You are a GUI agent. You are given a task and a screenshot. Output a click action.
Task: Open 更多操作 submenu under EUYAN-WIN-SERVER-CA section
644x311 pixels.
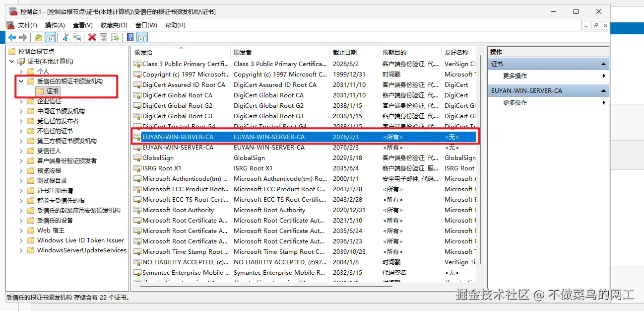point(548,103)
